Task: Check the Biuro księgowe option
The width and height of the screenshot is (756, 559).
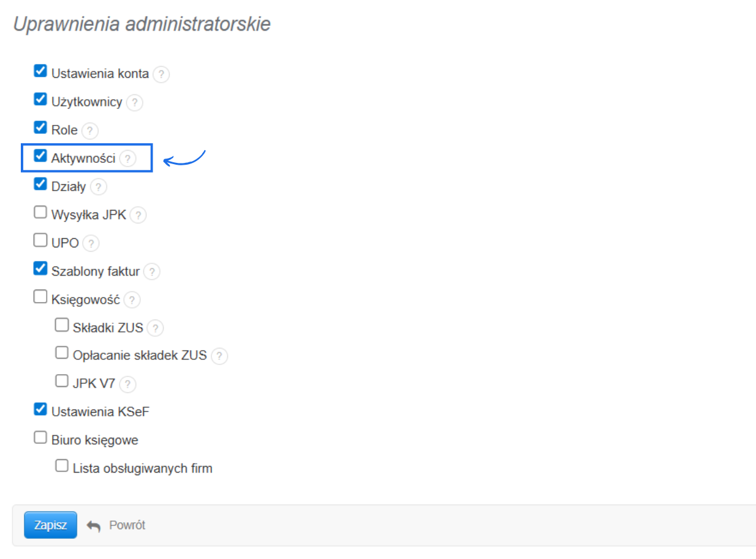Action: click(40, 437)
